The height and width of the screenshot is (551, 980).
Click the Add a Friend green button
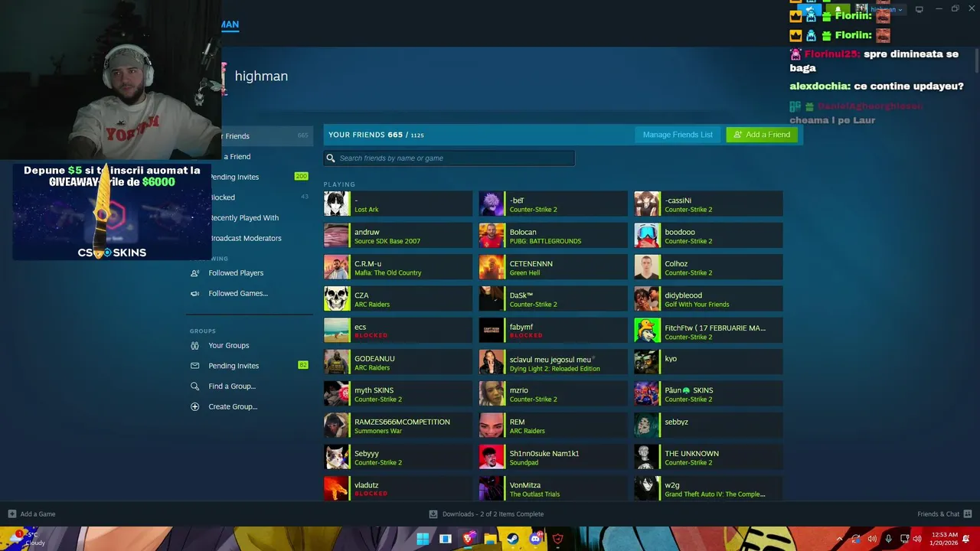pos(762,135)
